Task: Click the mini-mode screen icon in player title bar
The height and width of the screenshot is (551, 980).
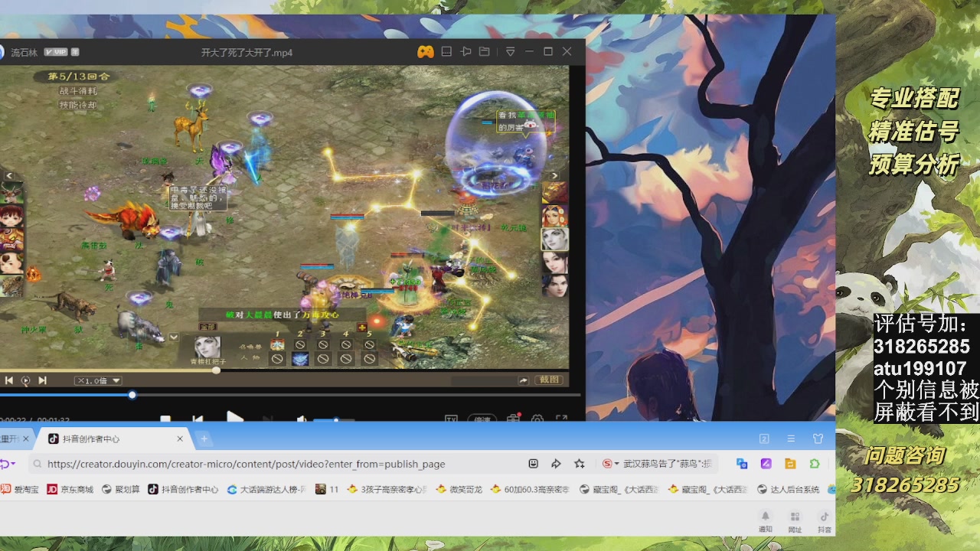Action: [446, 51]
